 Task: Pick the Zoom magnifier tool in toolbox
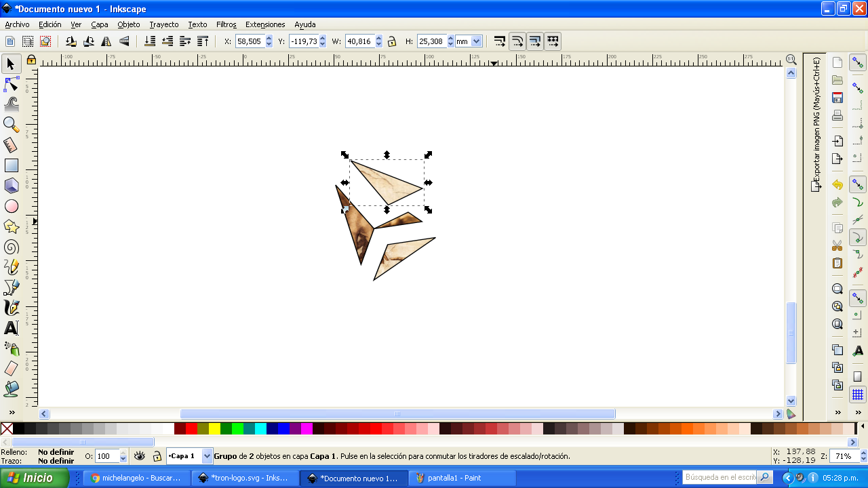point(11,125)
